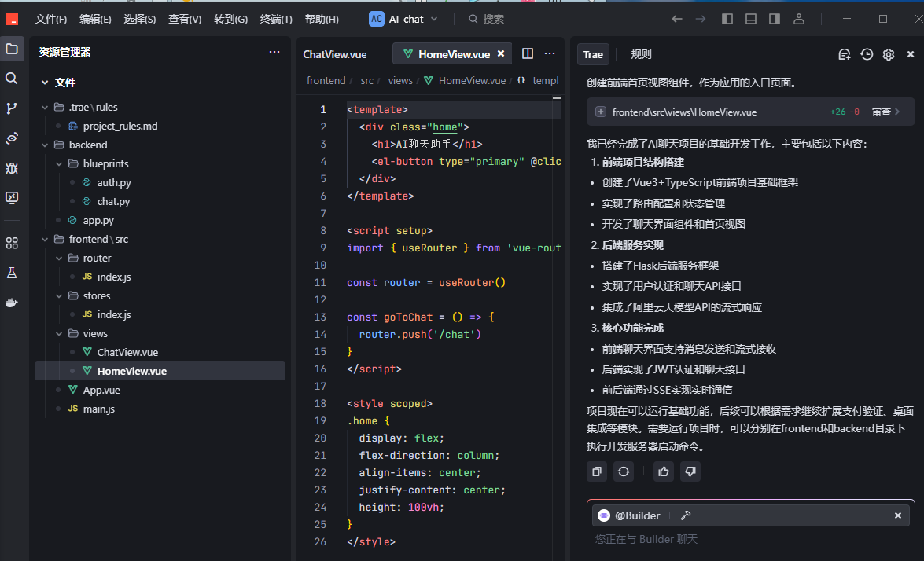The height and width of the screenshot is (561, 924).
Task: Copy the AI response text
Action: (597, 471)
